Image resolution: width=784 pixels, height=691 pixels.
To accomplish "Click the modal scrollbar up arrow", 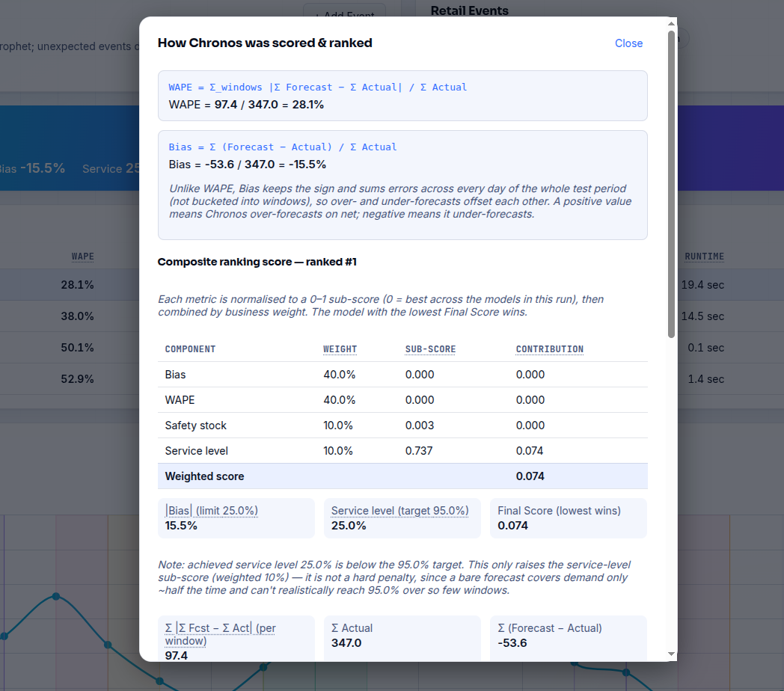I will click(x=672, y=23).
